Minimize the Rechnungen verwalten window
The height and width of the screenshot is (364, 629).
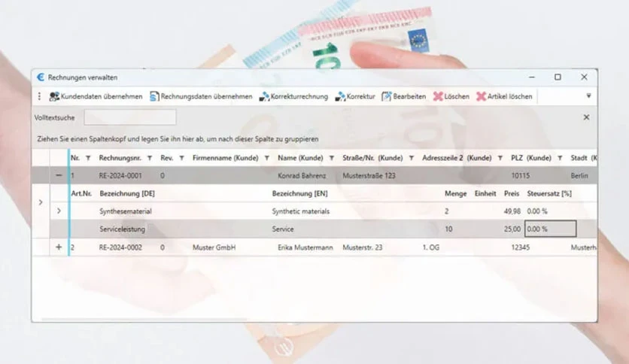[x=532, y=77]
